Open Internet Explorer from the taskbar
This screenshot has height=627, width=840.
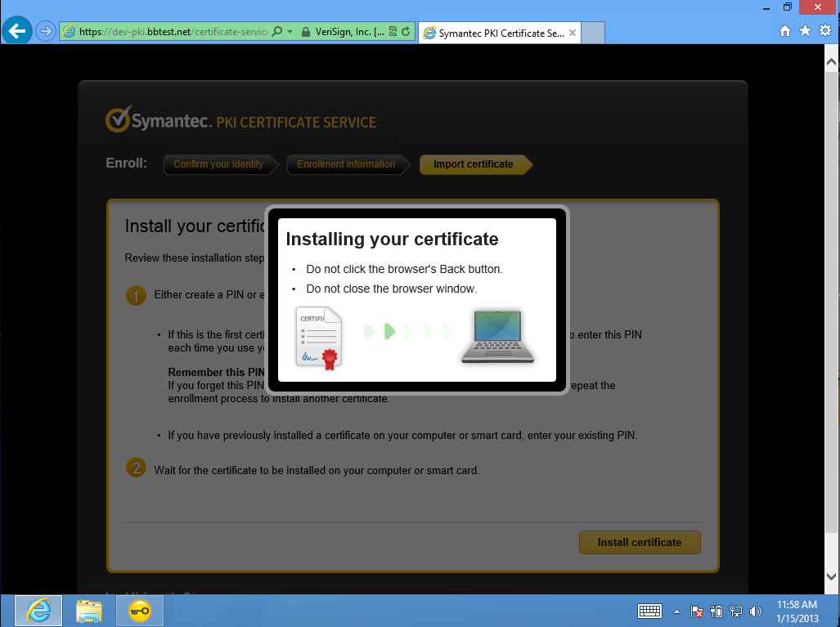click(x=38, y=611)
